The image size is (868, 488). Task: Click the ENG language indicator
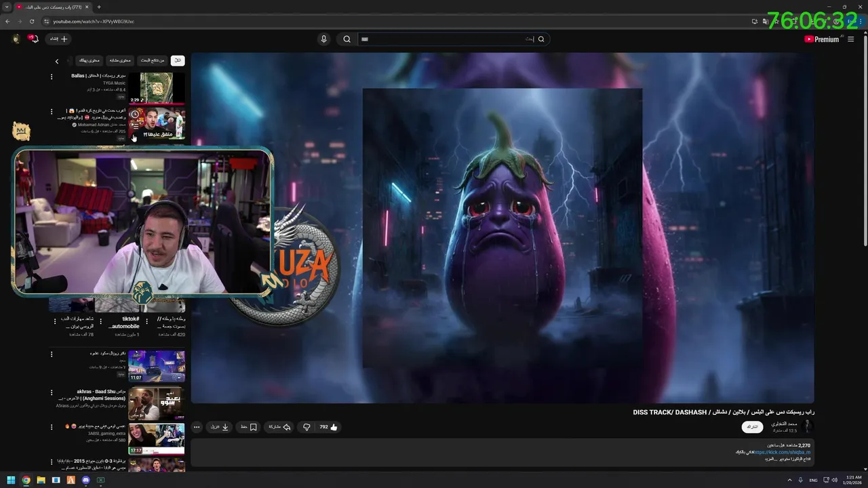(x=813, y=480)
